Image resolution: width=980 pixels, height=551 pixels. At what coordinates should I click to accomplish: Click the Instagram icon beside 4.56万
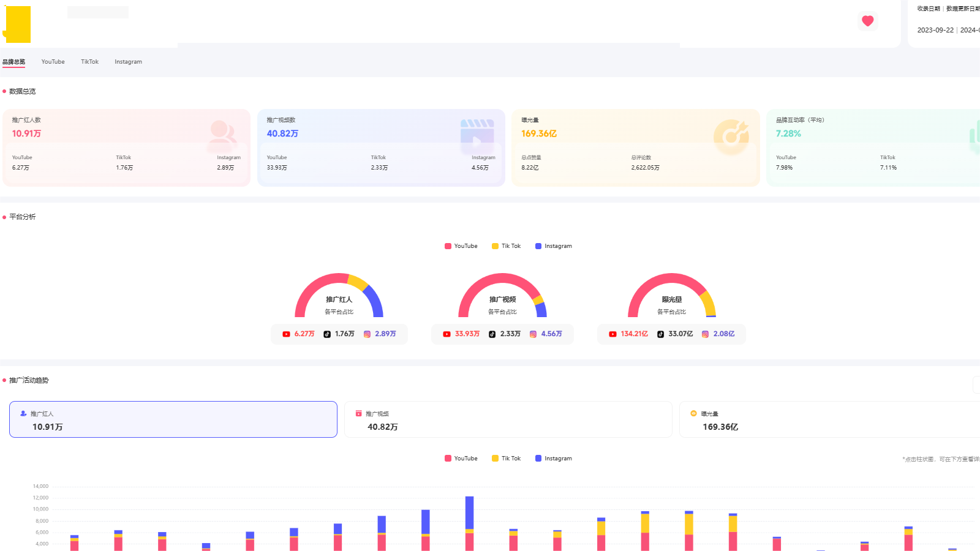[533, 334]
